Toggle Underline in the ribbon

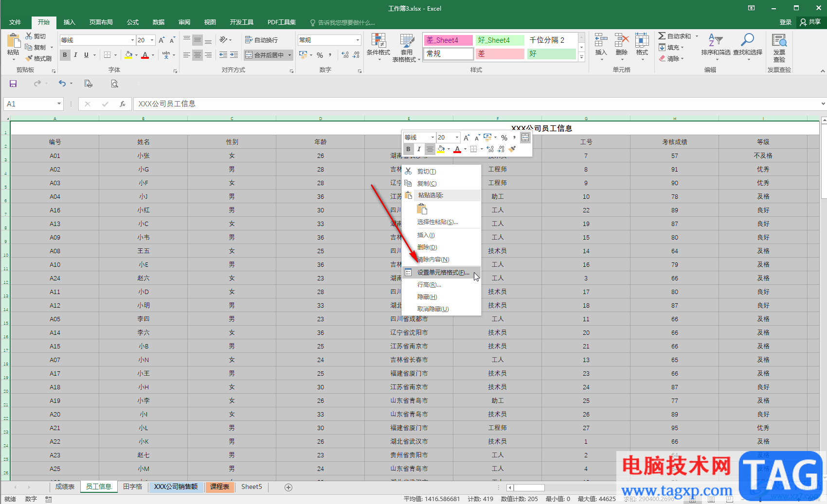pyautogui.click(x=86, y=55)
